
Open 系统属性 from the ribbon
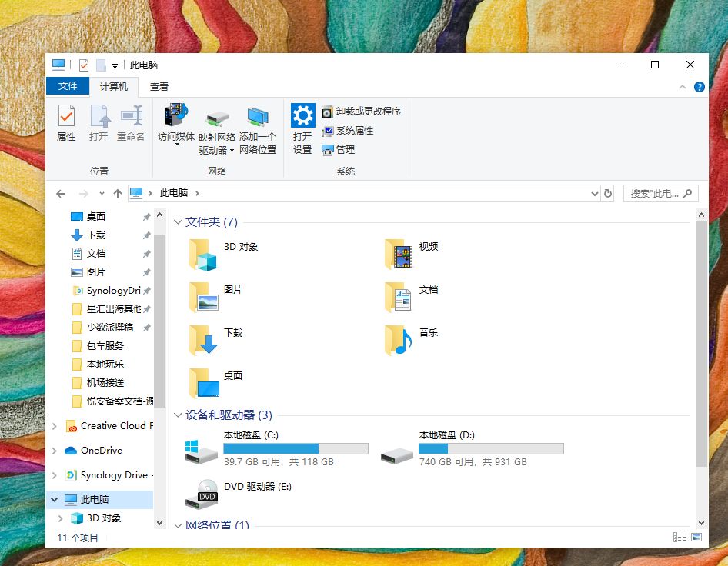[x=347, y=131]
